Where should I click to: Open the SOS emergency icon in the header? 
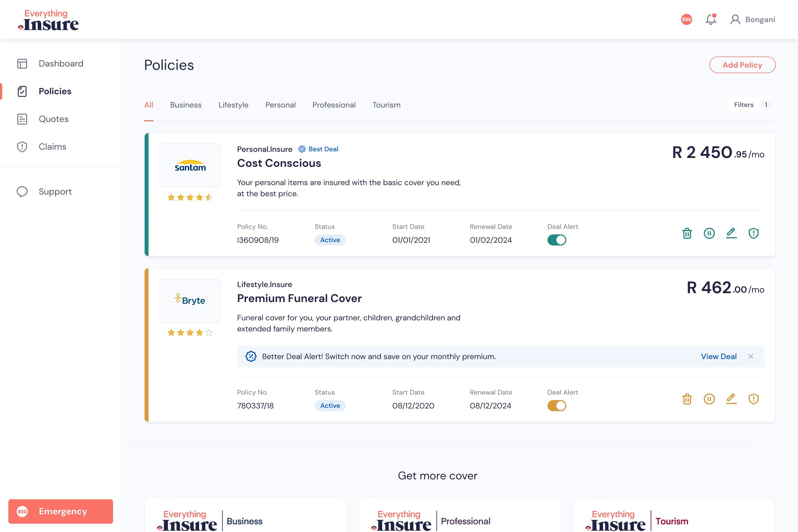tap(686, 19)
